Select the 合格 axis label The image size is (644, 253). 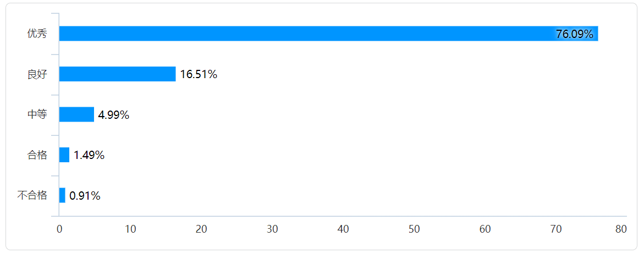[x=37, y=155]
